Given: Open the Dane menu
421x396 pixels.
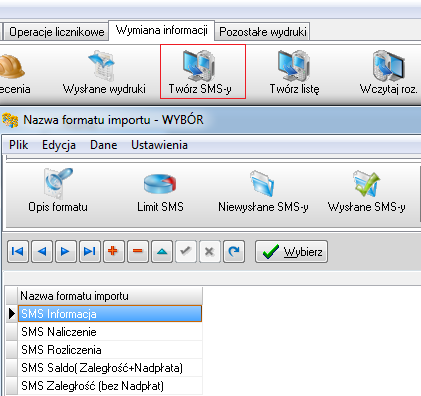Looking at the screenshot, I should pyautogui.click(x=104, y=145).
